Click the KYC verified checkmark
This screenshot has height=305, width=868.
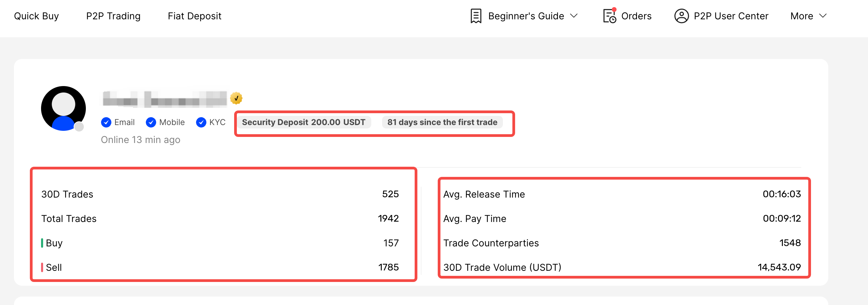point(201,122)
